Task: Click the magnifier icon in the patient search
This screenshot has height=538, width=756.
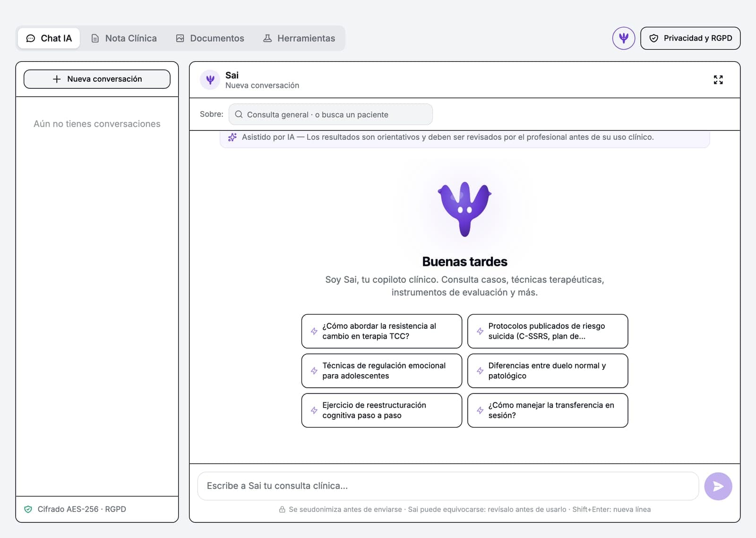Action: click(239, 114)
